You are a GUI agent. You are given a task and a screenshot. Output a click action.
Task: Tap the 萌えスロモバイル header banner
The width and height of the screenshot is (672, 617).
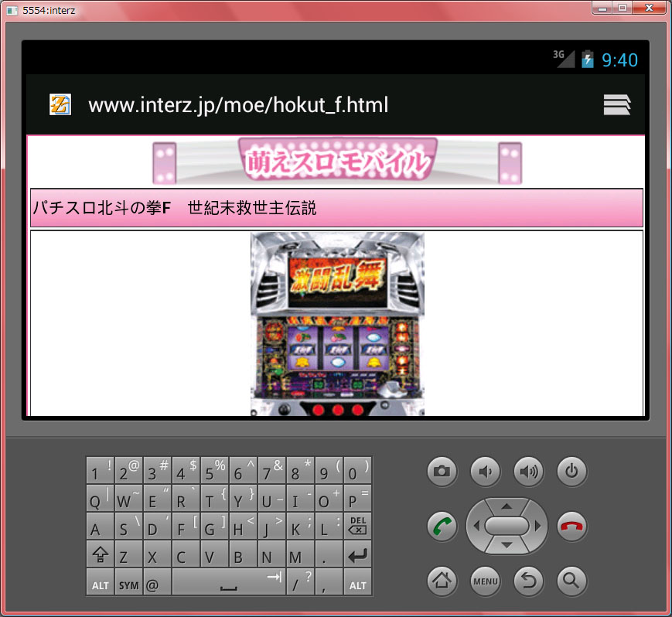coord(337,161)
